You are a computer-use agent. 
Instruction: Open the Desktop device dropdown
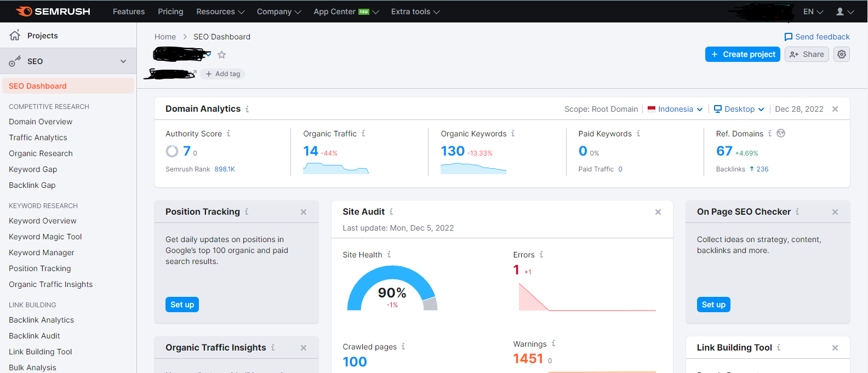coord(739,110)
